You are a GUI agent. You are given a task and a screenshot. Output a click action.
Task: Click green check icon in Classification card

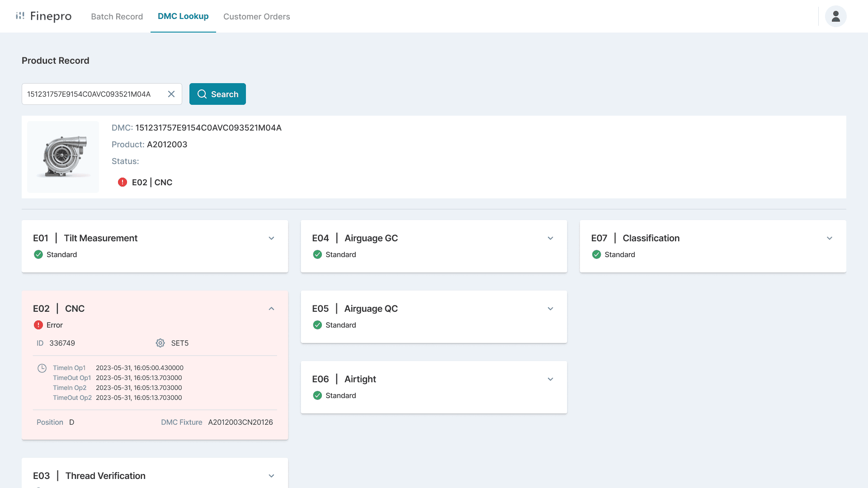[597, 254]
